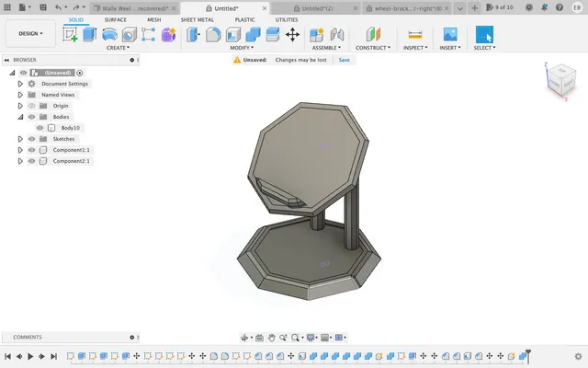588x368 pixels.
Task: Click the Pan hand tool
Action: tap(271, 338)
